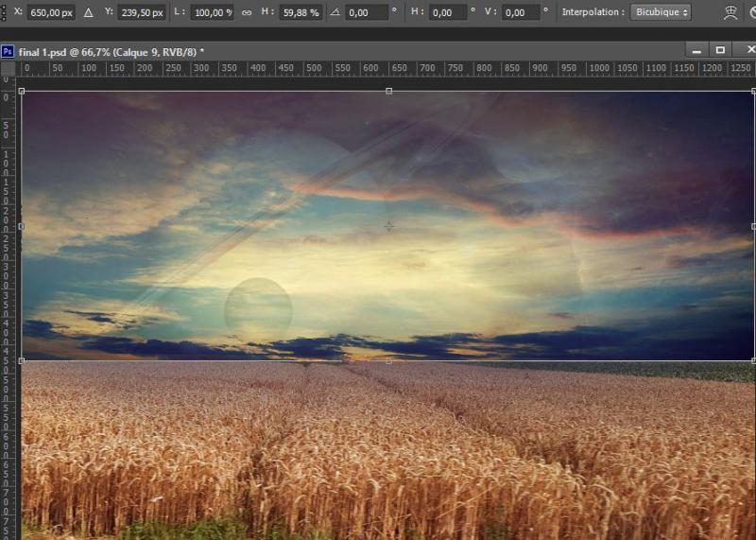Click the bottom-center transform handle

388,360
